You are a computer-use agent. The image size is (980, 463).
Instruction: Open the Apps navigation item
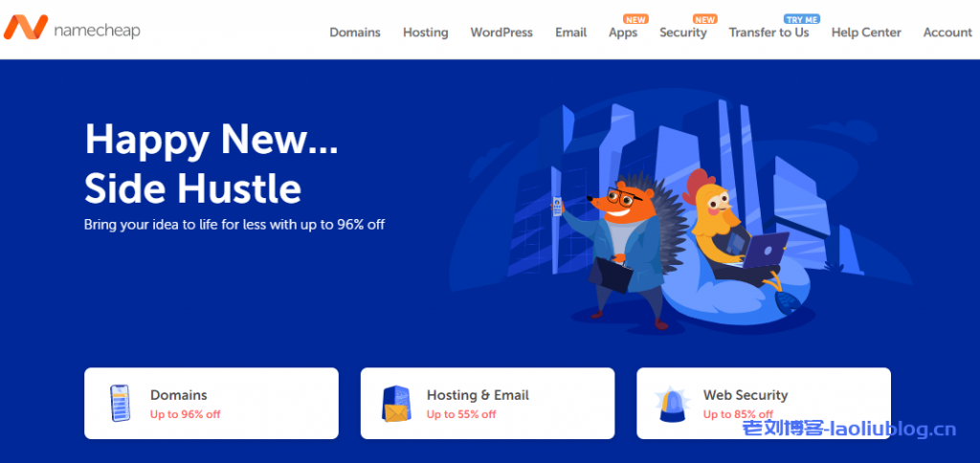[623, 33]
